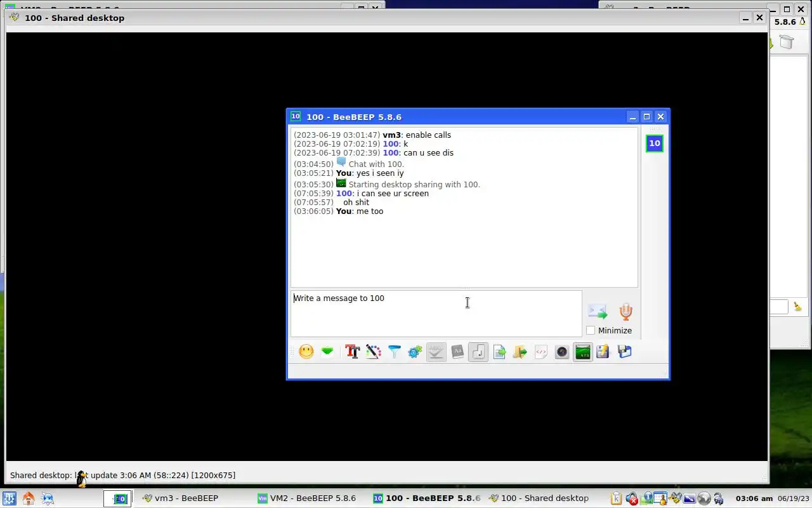Toggle the word completer dictionary icon

(x=457, y=352)
